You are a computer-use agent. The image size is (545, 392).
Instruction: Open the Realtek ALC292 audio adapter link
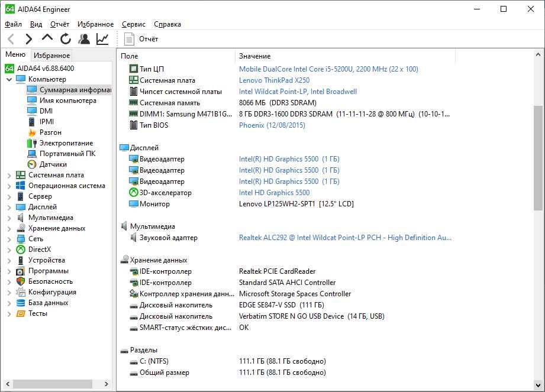tap(345, 238)
